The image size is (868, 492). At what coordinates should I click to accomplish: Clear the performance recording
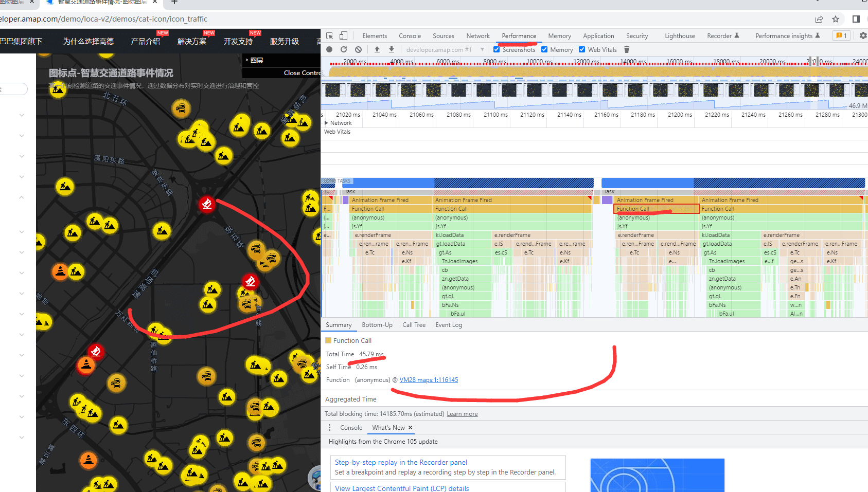pos(358,50)
